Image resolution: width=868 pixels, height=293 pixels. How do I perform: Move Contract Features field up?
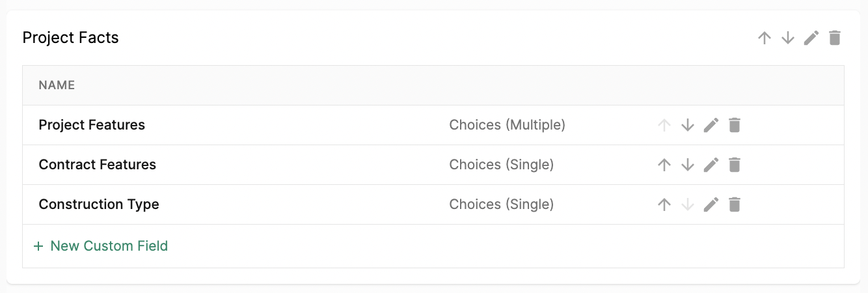coord(664,165)
